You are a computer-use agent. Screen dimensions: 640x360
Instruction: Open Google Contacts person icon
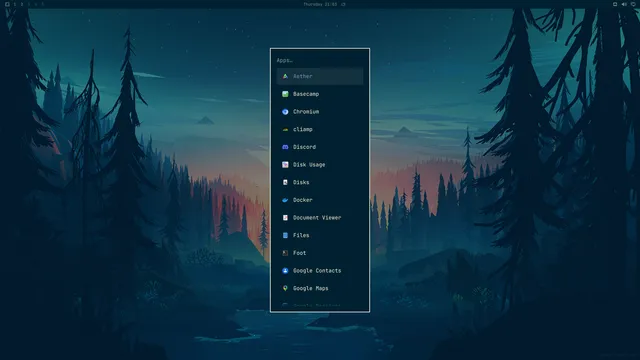point(285,271)
